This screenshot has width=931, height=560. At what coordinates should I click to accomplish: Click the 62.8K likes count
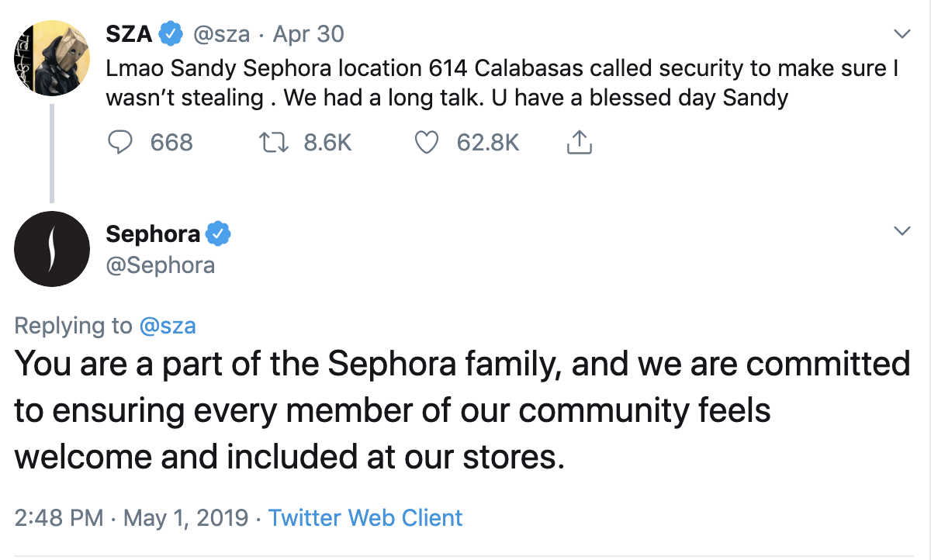pyautogui.click(x=488, y=143)
